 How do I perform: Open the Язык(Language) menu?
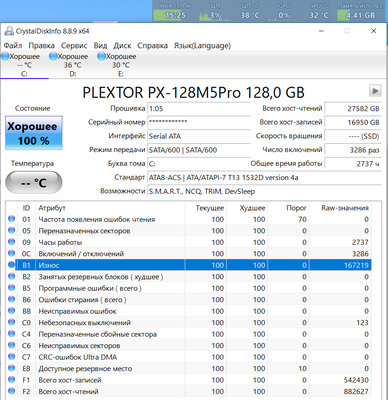coord(202,45)
